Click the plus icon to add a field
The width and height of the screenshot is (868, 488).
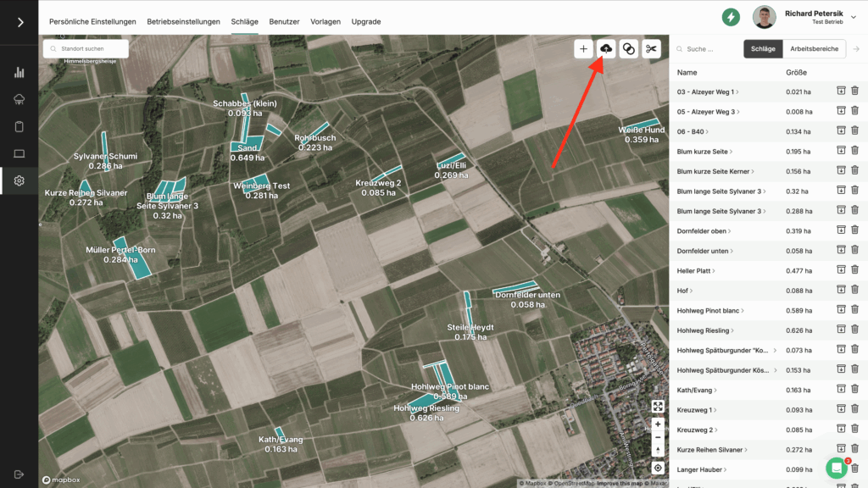(583, 49)
